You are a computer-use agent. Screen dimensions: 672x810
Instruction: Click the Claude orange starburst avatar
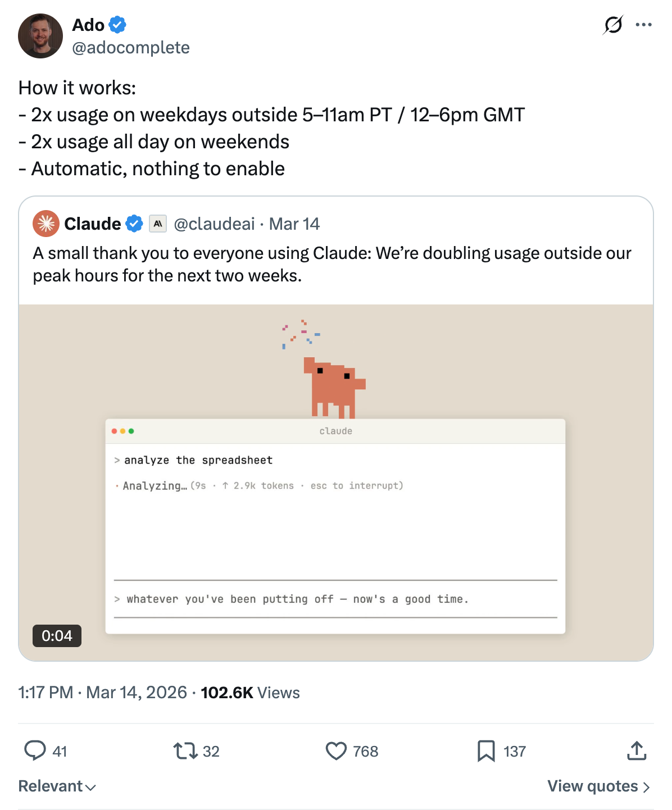click(x=46, y=224)
